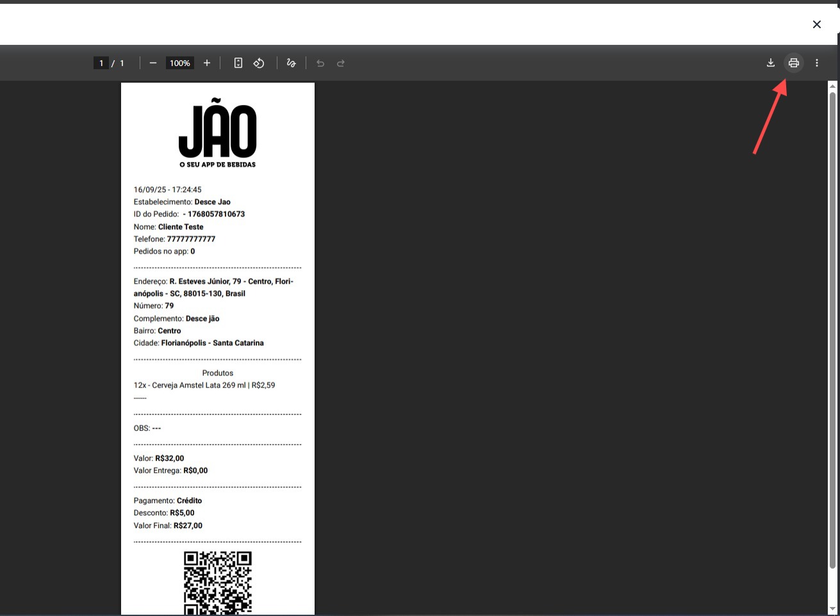Open the more actions menu
Image resolution: width=840 pixels, height=616 pixels.
(817, 63)
